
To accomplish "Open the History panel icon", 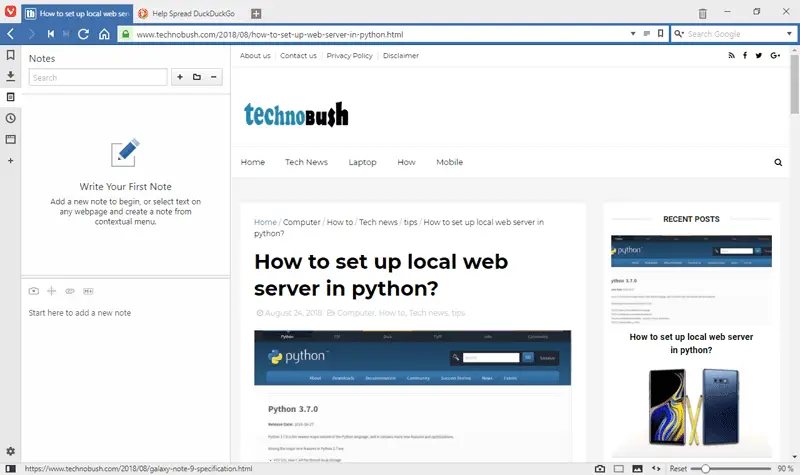I will point(10,118).
